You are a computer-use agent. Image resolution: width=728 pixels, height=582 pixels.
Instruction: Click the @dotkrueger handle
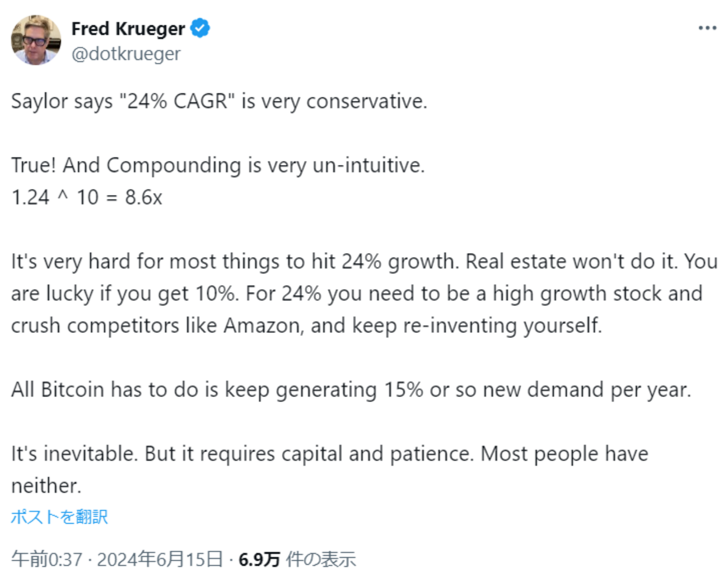click(125, 54)
